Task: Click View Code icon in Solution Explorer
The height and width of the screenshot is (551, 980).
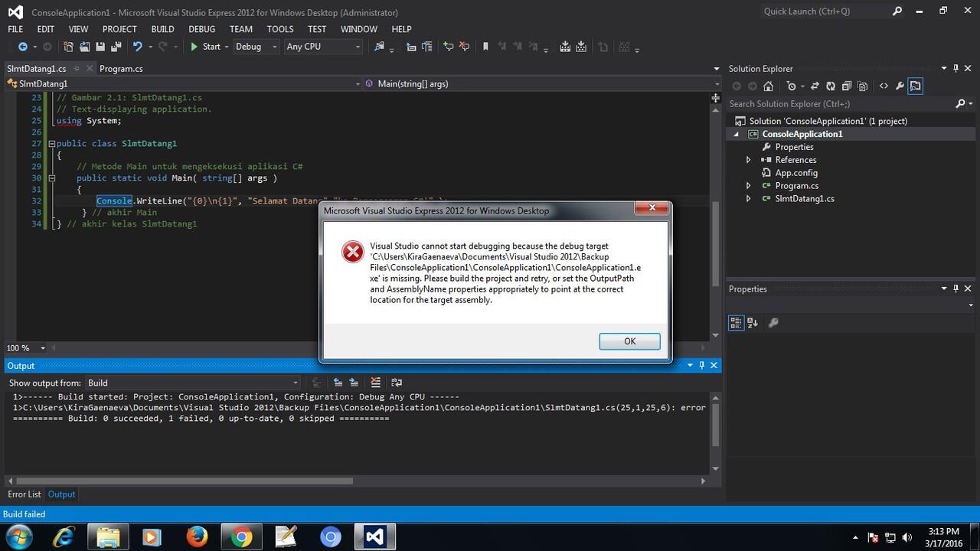Action: coord(884,86)
